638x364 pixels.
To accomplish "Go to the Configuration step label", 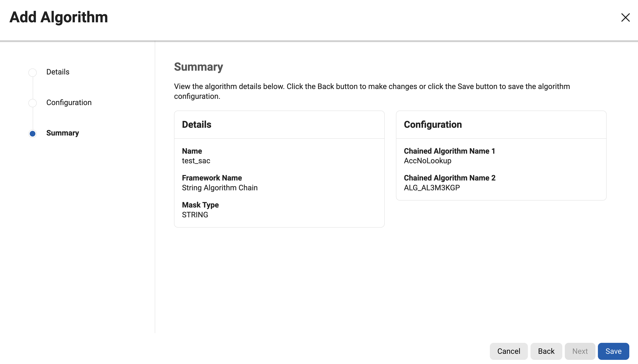I will pyautogui.click(x=69, y=102).
